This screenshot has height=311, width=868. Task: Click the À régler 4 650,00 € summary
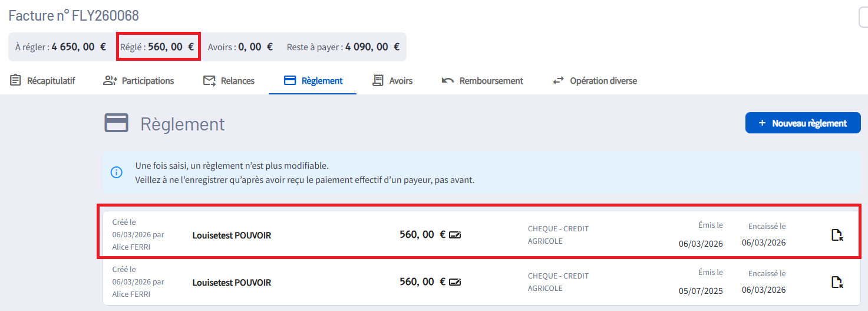tap(61, 47)
